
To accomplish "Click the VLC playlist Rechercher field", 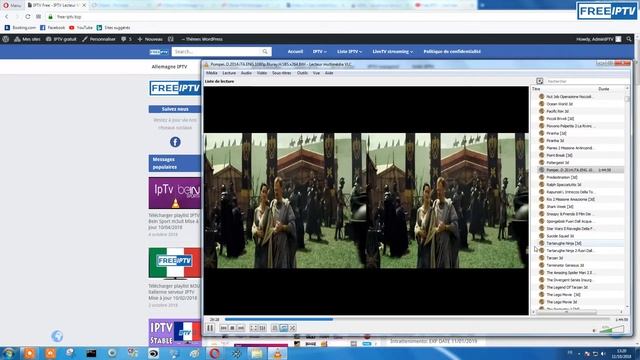I will [587, 81].
